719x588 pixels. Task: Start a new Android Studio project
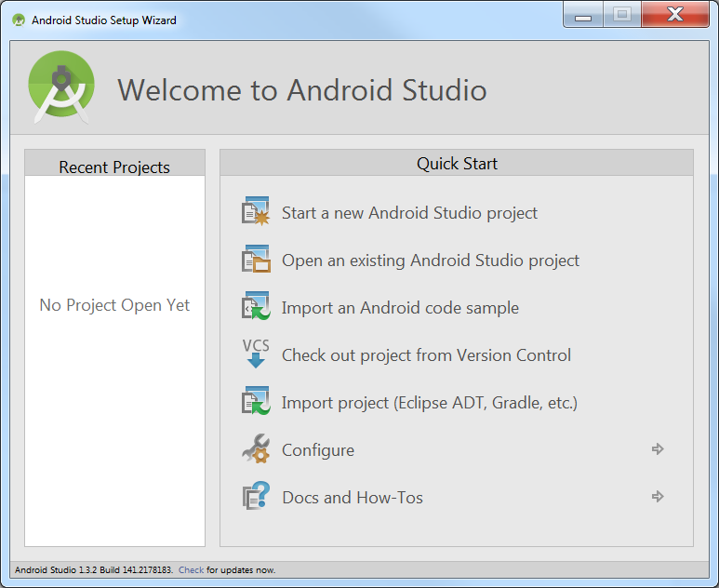pos(409,213)
